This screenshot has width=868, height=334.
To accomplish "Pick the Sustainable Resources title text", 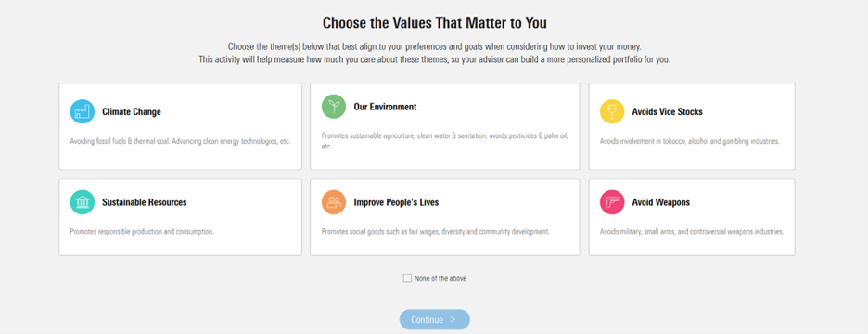I will pyautogui.click(x=145, y=202).
